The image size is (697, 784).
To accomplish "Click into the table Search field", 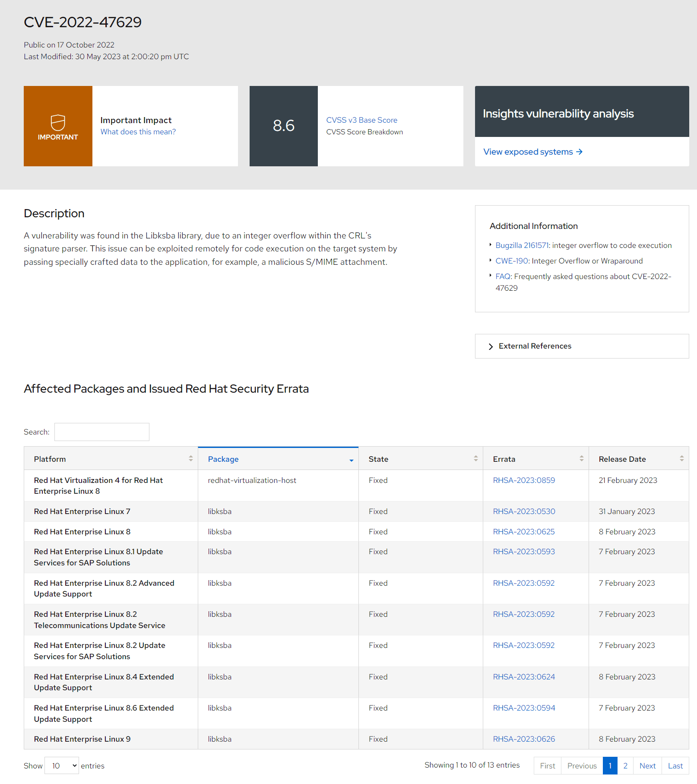I will (x=102, y=432).
